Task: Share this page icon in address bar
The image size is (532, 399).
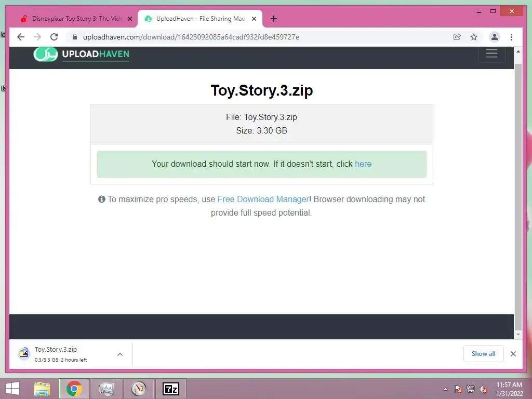Action: [457, 37]
